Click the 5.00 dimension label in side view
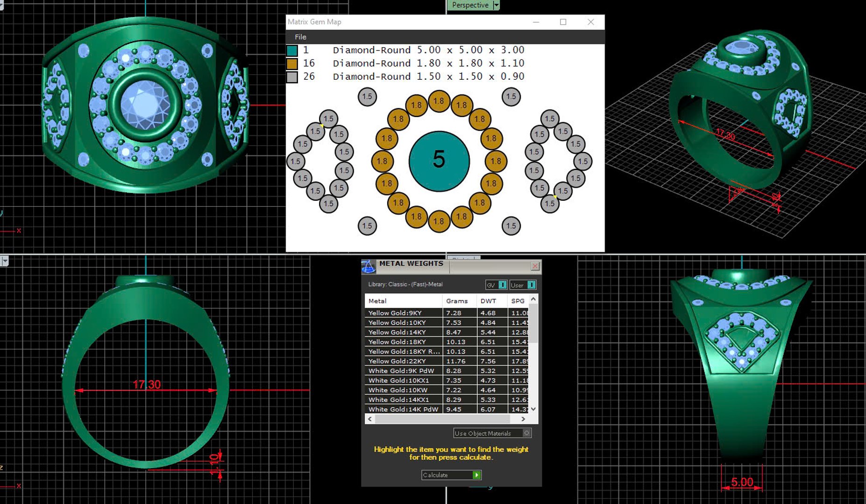This screenshot has width=866, height=504. (x=742, y=482)
